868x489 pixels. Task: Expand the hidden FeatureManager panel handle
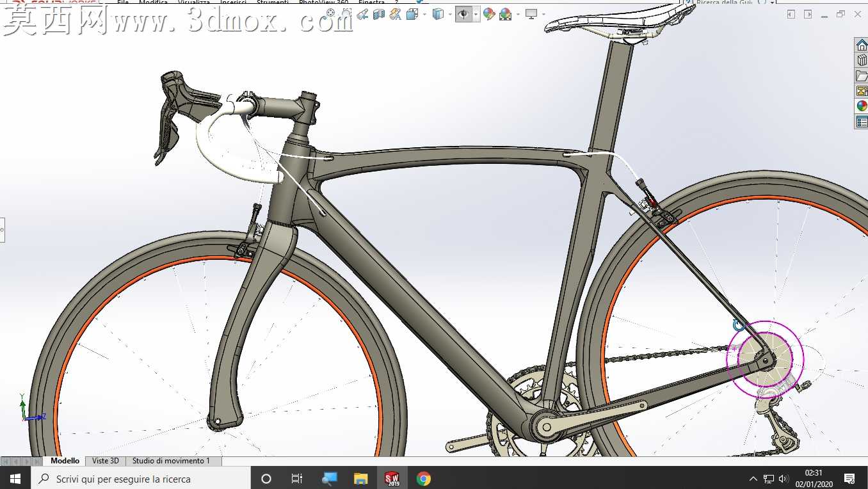(2, 229)
